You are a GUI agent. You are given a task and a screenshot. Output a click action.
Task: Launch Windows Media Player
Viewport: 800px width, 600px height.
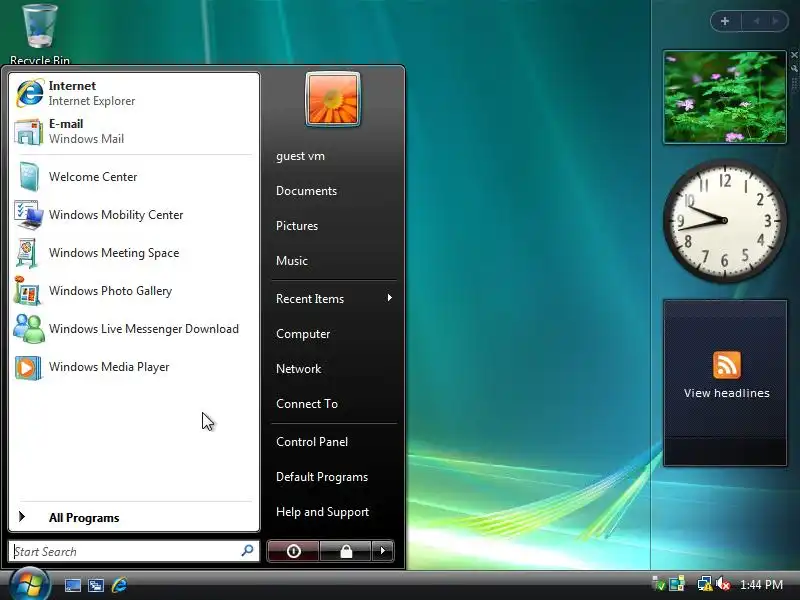[x=134, y=367]
